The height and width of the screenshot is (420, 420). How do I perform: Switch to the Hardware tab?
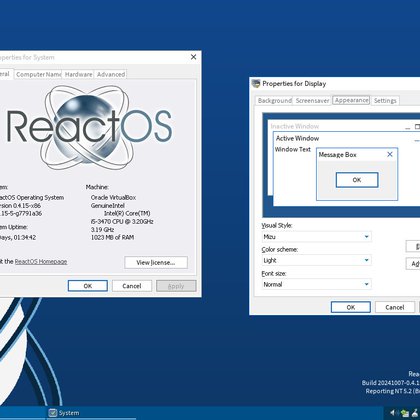tap(78, 74)
